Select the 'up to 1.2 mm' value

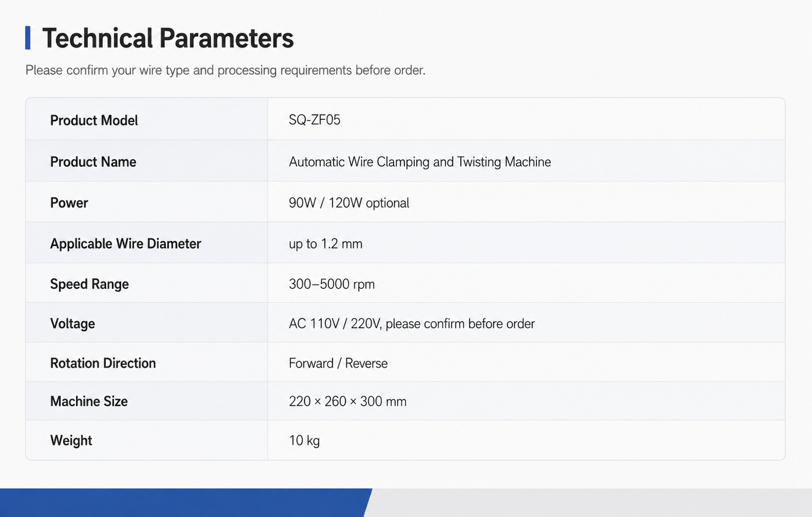(x=325, y=244)
